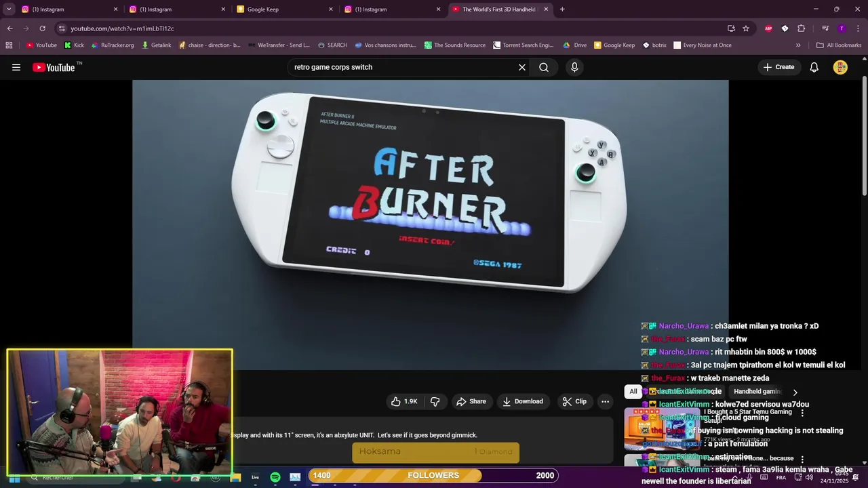868x488 pixels.
Task: Open options for the Temu Gaming video
Action: [802, 413]
